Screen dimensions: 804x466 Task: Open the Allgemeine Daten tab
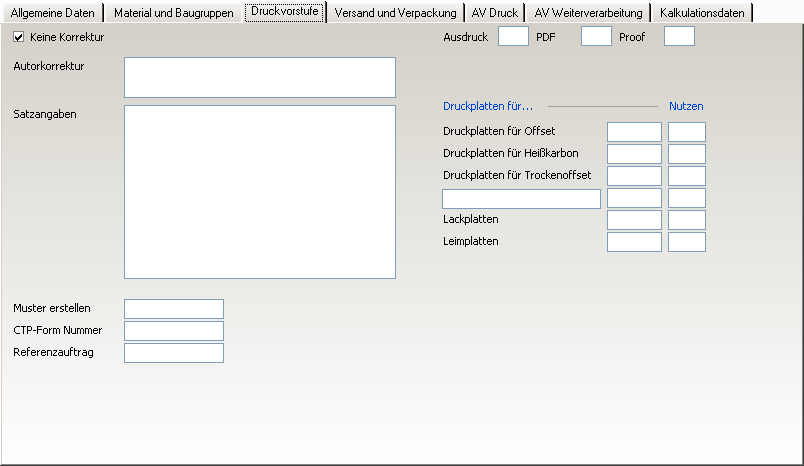52,13
